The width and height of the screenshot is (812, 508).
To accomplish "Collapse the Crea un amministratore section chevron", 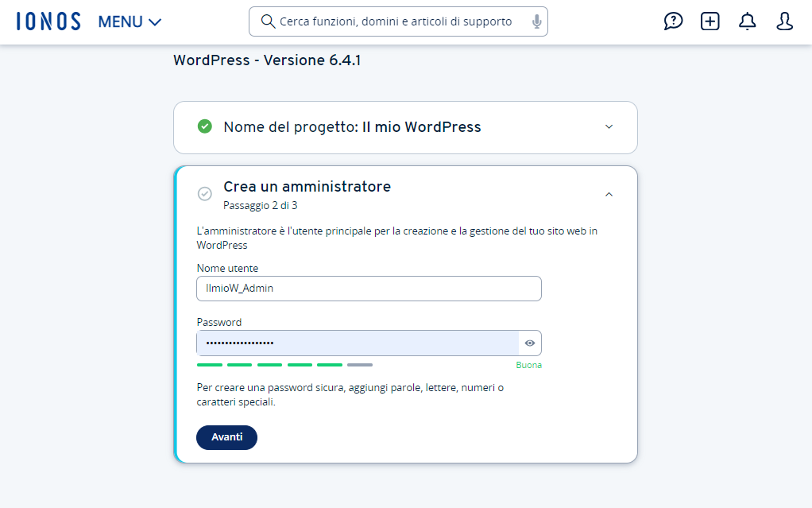I will point(609,195).
